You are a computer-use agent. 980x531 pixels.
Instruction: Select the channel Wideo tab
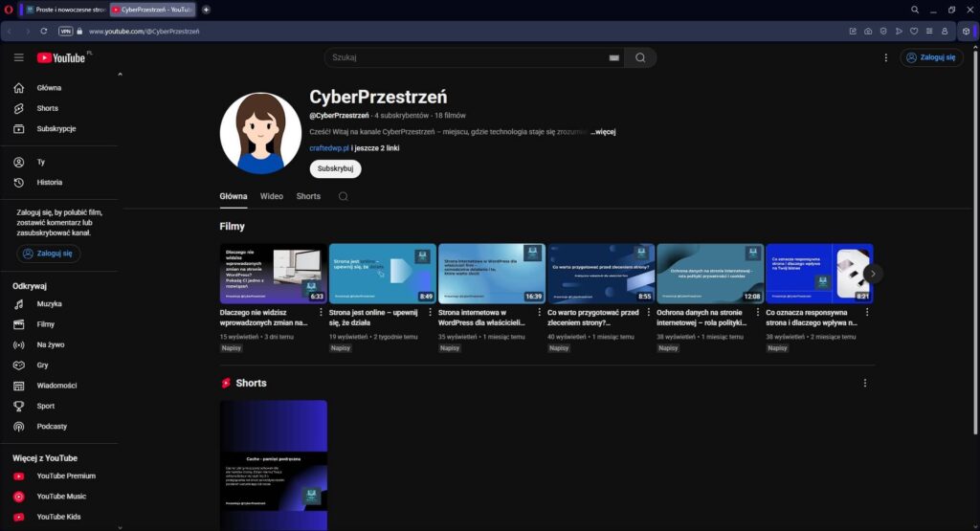click(271, 196)
